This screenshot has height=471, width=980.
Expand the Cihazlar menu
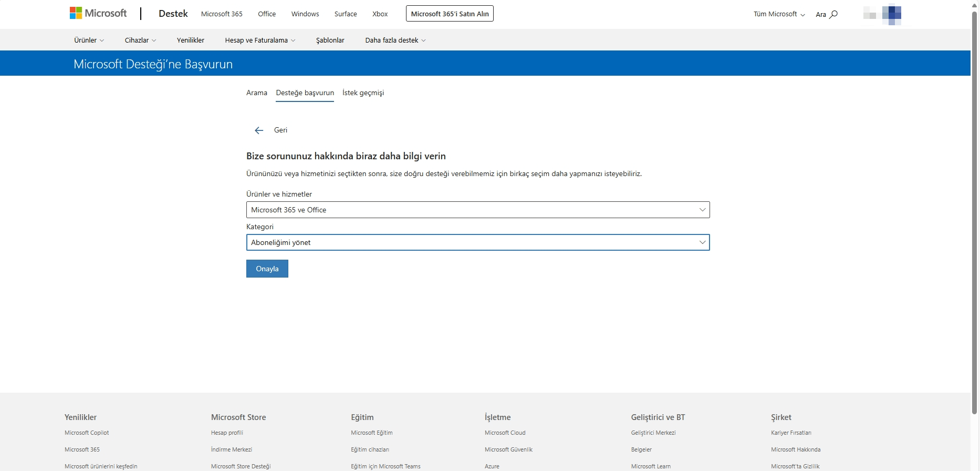tap(140, 40)
